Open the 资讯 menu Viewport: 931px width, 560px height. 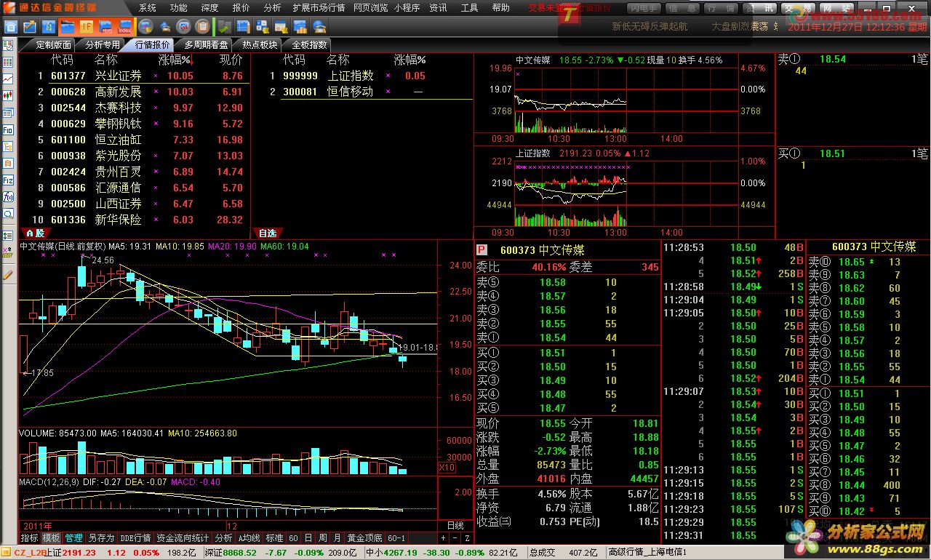click(x=438, y=7)
